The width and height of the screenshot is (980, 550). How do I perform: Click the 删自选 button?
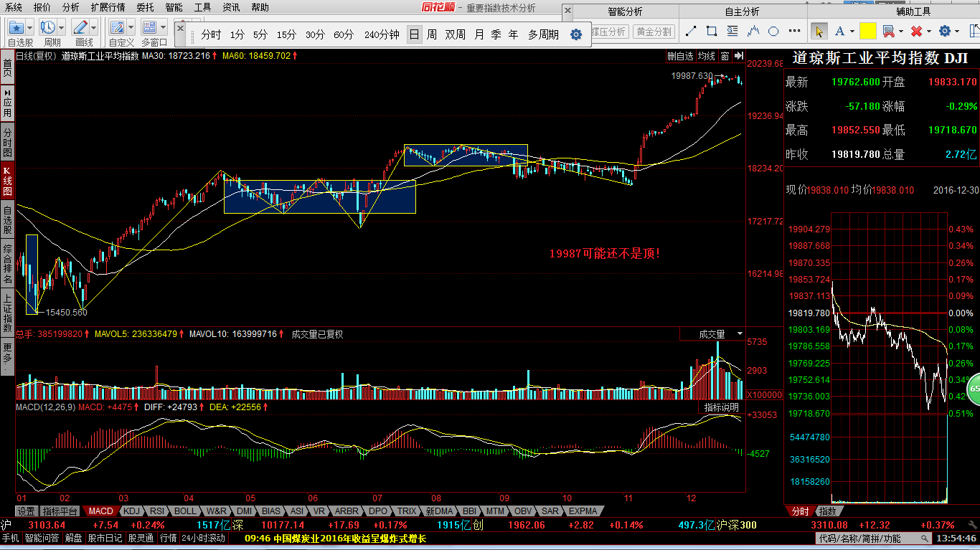point(680,56)
